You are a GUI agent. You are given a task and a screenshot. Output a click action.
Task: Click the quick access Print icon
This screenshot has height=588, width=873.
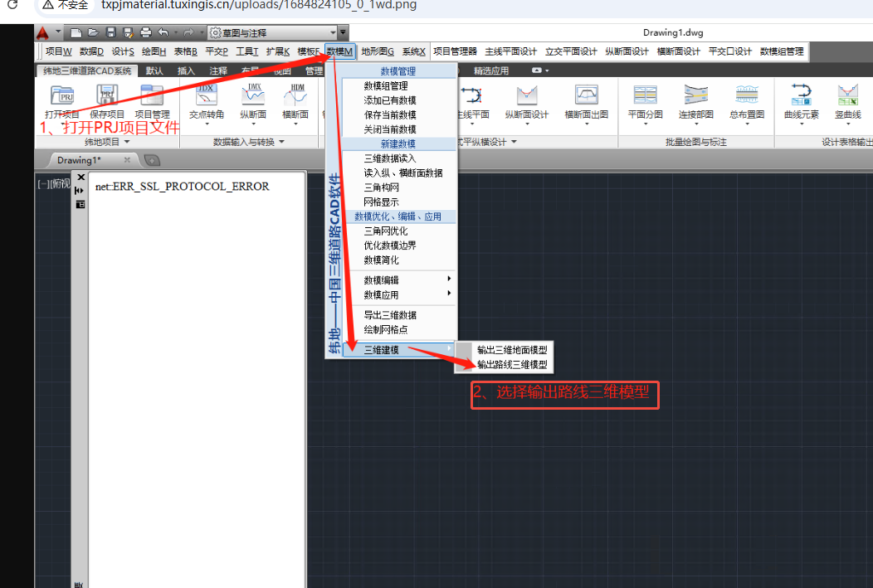pos(145,33)
